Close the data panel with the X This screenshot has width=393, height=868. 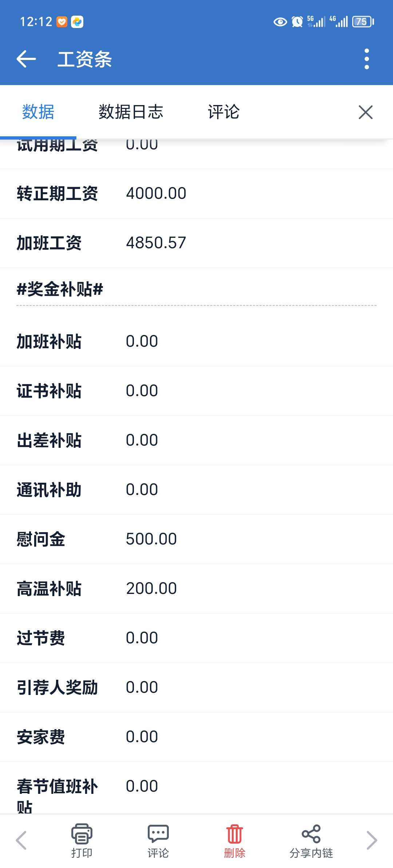pyautogui.click(x=365, y=112)
